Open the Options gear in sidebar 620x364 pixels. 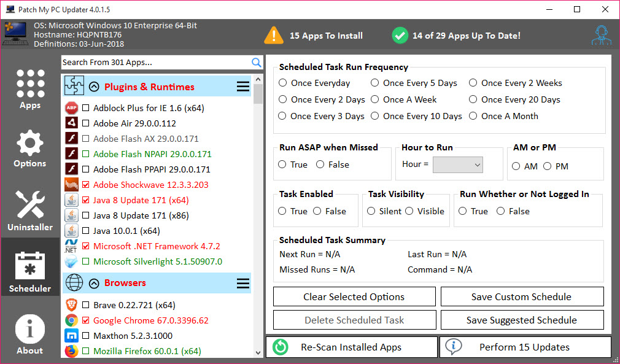(30, 149)
